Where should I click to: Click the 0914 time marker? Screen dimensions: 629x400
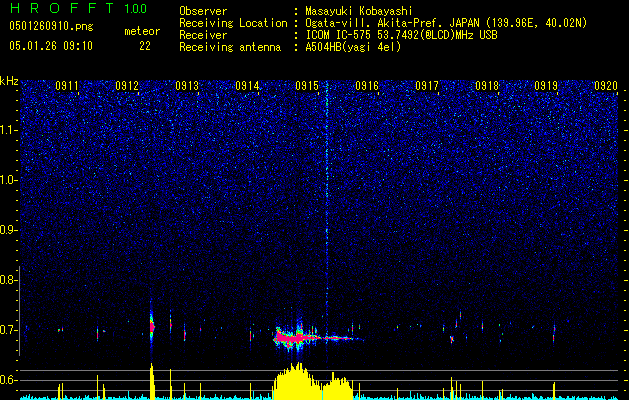(x=247, y=86)
